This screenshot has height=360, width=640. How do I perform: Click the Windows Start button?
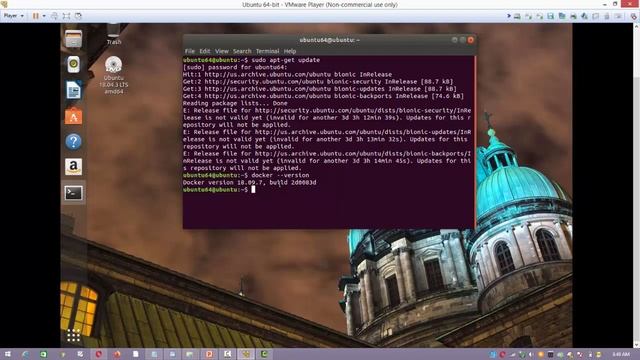tap(7, 354)
